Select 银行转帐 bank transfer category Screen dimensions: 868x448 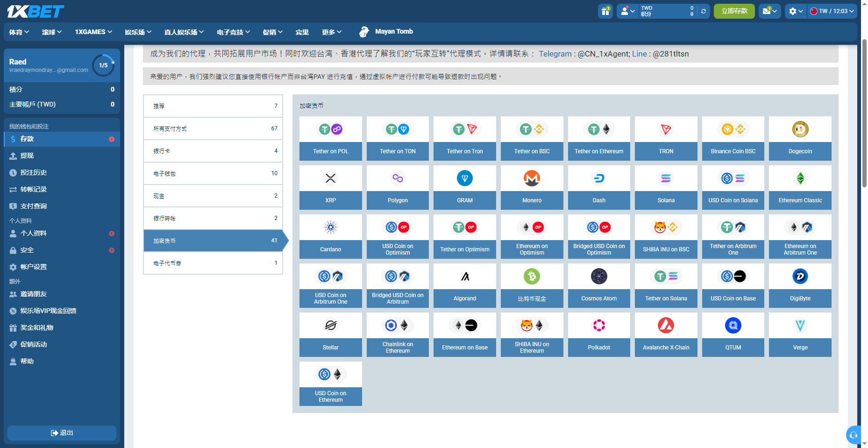(x=213, y=218)
